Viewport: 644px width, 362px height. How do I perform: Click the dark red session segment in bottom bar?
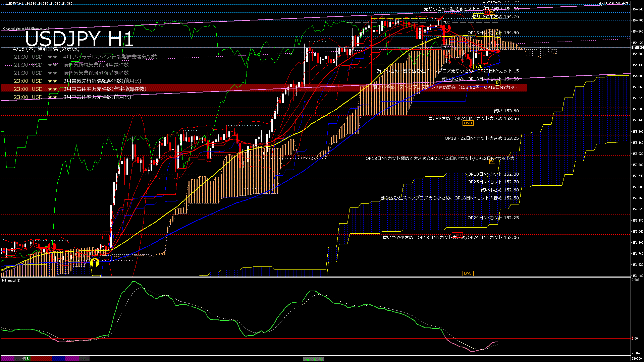pyautogui.click(x=41, y=359)
